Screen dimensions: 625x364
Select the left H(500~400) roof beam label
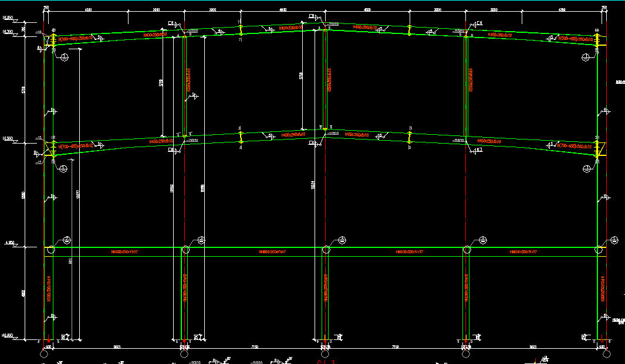(x=76, y=39)
